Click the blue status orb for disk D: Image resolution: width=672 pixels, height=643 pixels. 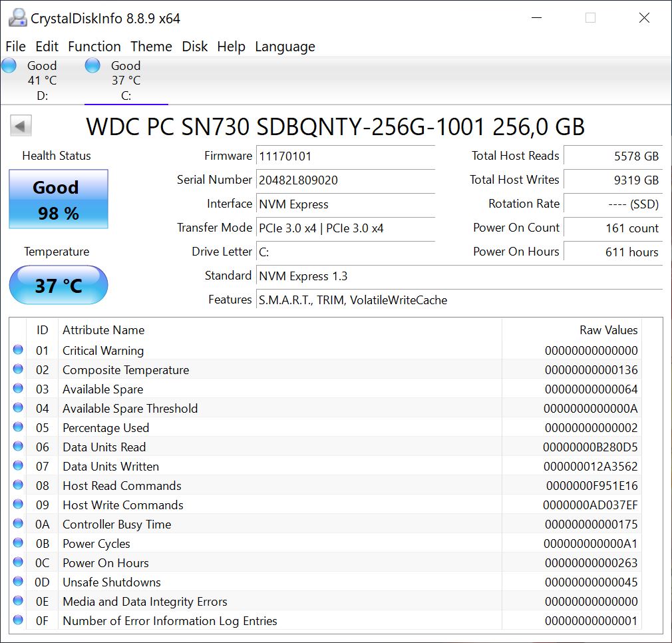pos(9,65)
